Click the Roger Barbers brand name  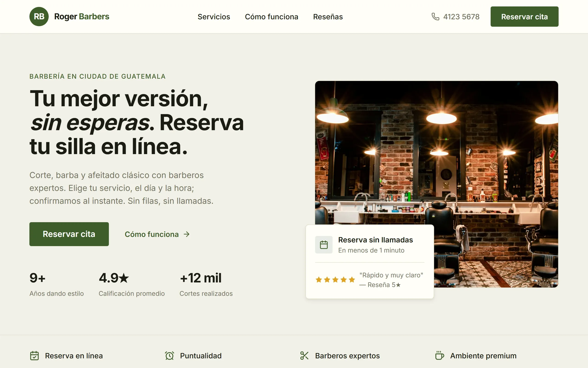pos(82,17)
